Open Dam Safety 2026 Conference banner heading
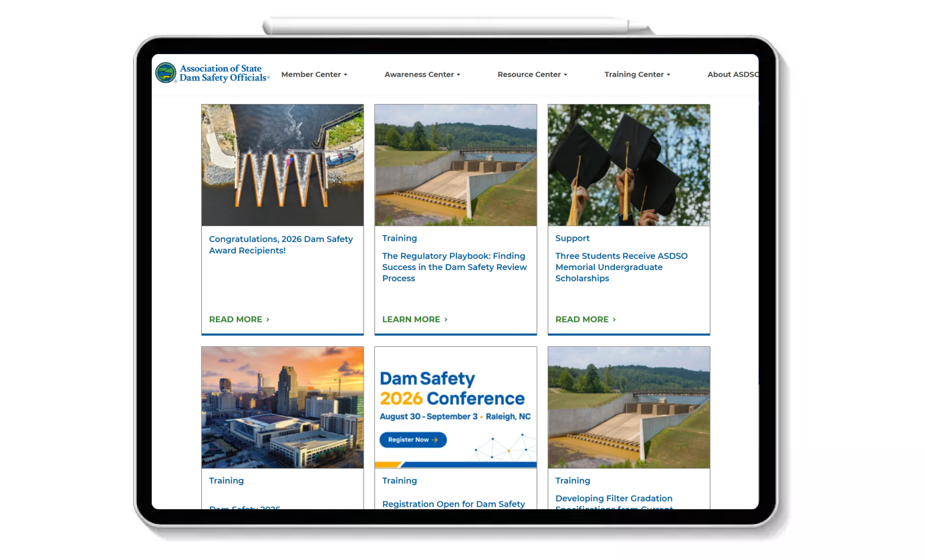 452,389
